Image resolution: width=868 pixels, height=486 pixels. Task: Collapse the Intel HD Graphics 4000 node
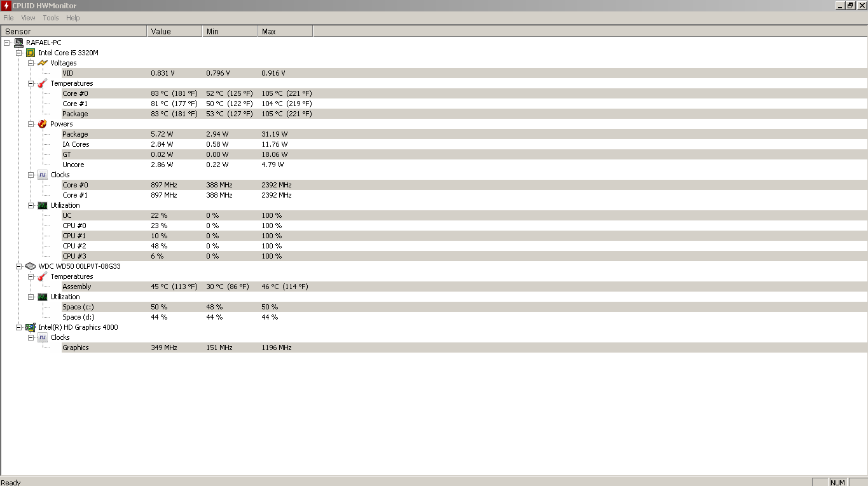click(x=18, y=327)
